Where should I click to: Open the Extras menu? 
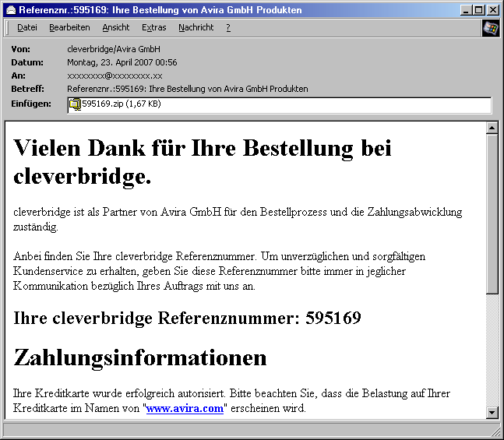click(154, 27)
